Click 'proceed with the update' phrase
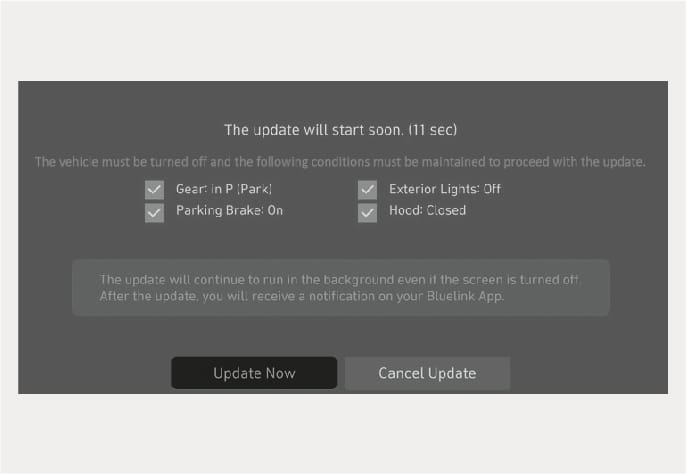The height and width of the screenshot is (474, 686). pos(574,162)
